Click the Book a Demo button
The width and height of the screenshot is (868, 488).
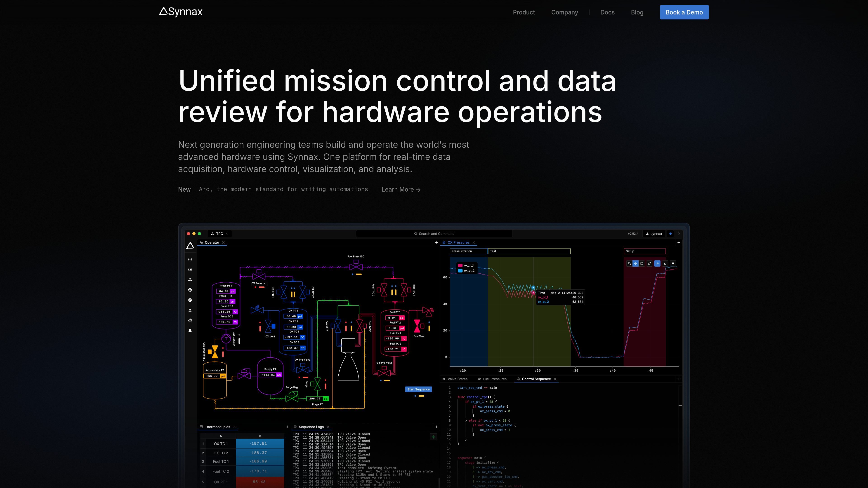tap(684, 12)
